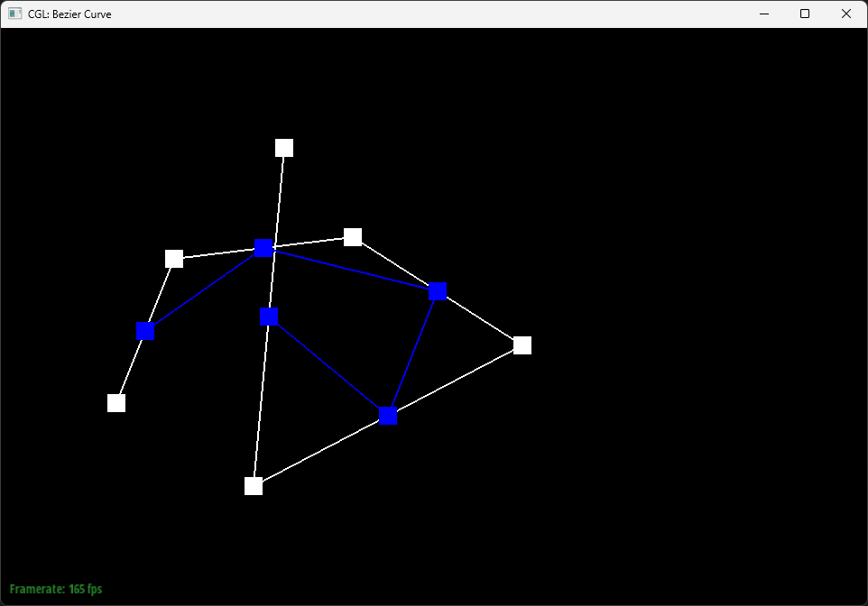
Task: Click white control point directly above leftmost blue square
Action: [174, 259]
